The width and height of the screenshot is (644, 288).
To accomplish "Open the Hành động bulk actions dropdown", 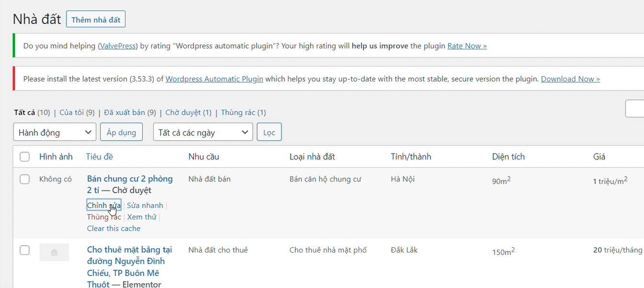I will (55, 132).
